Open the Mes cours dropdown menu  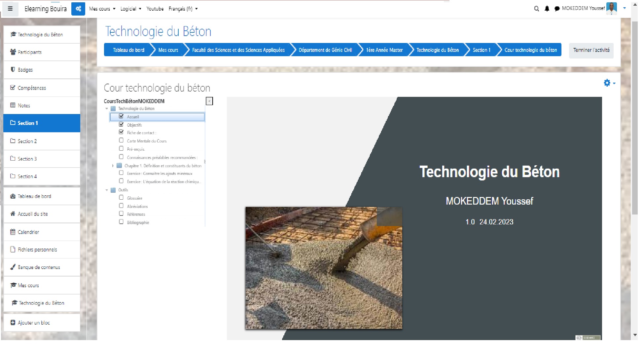(102, 9)
